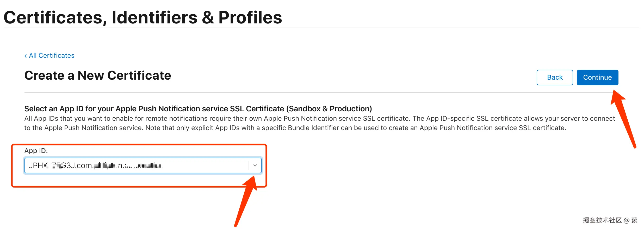Click the Create a New Certificate heading
This screenshot has height=230, width=644.
98,75
